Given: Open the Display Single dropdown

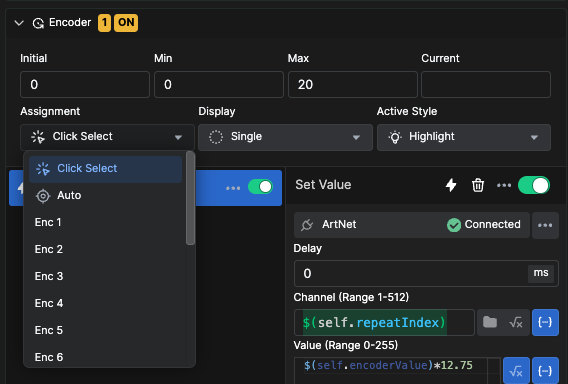Looking at the screenshot, I should 285,137.
